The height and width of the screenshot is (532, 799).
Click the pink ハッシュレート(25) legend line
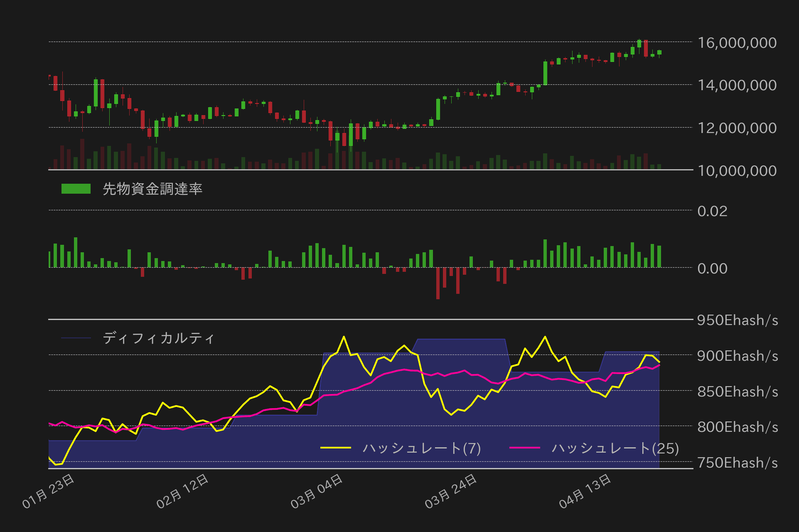click(524, 448)
